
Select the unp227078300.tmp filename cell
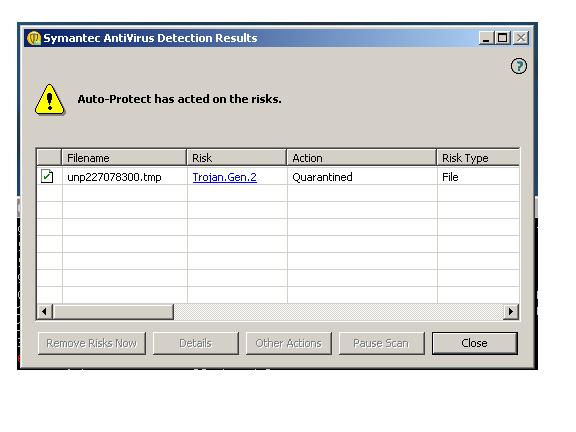[125, 177]
